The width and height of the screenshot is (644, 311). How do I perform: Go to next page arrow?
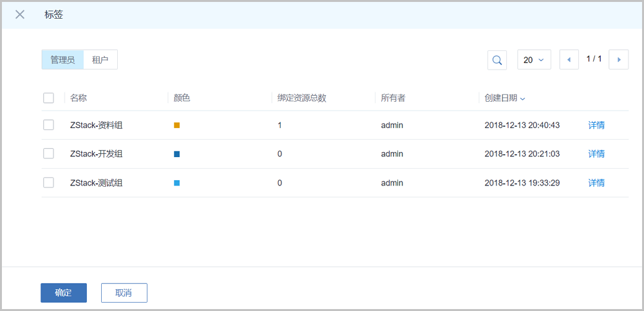(x=619, y=60)
